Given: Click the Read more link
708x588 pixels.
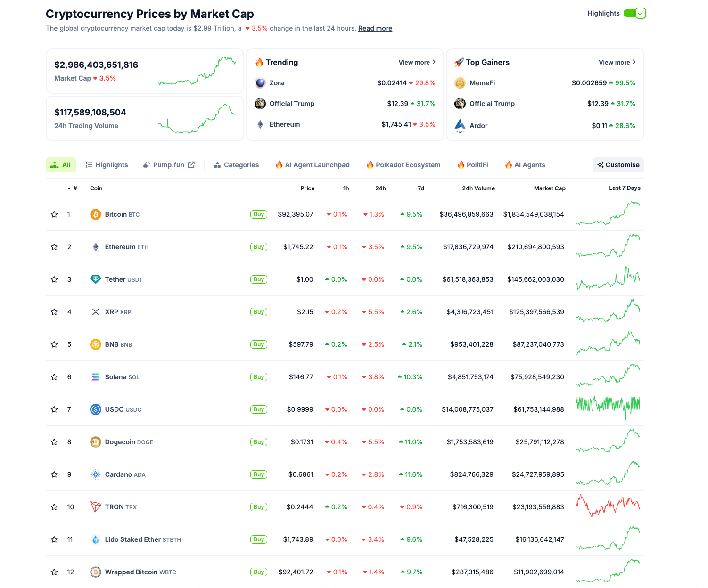Looking at the screenshot, I should click(x=375, y=28).
